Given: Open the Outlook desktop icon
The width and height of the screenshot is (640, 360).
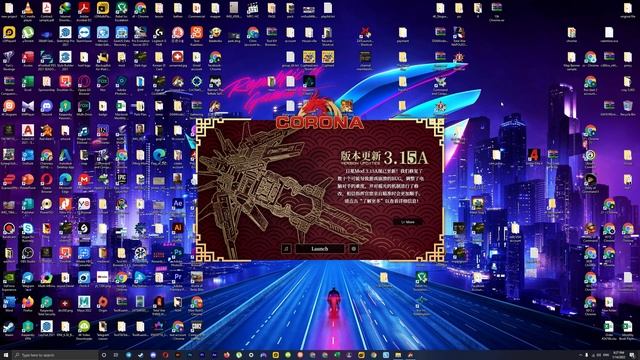Looking at the screenshot, I should (x=28, y=158).
